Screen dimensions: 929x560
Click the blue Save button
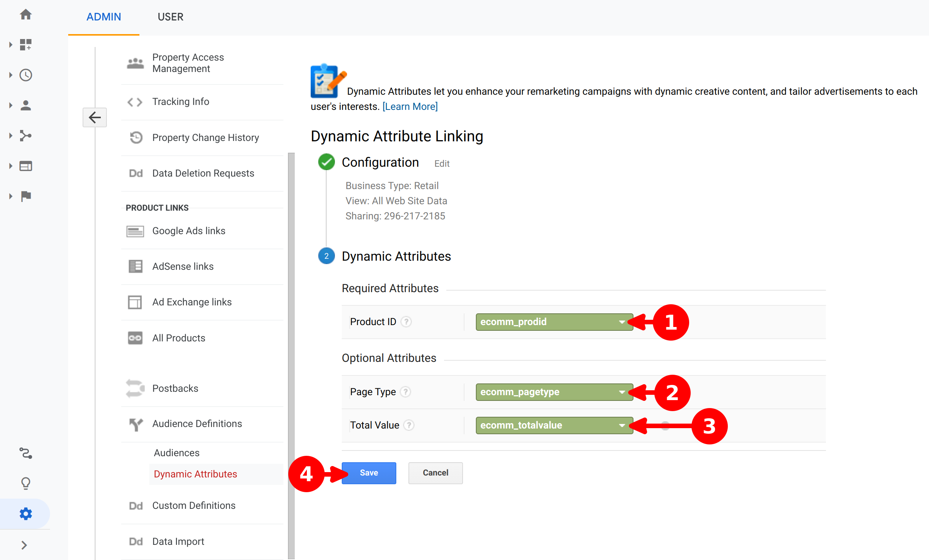(x=369, y=472)
